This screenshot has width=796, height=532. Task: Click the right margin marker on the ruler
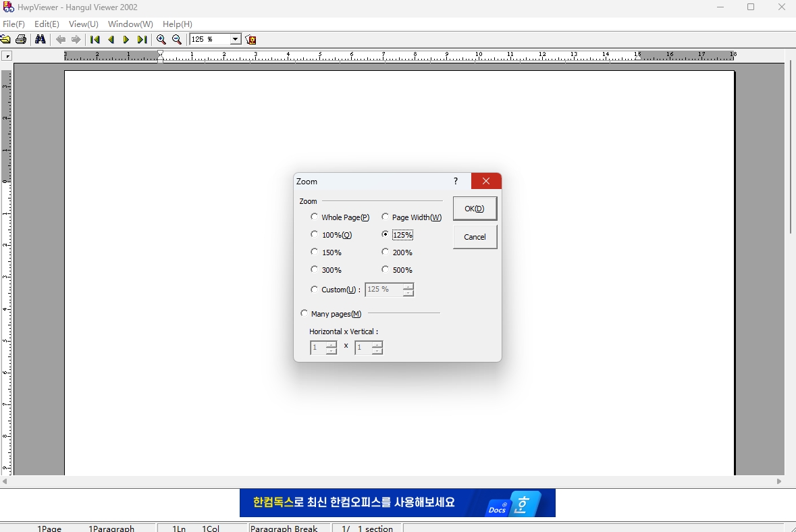637,58
